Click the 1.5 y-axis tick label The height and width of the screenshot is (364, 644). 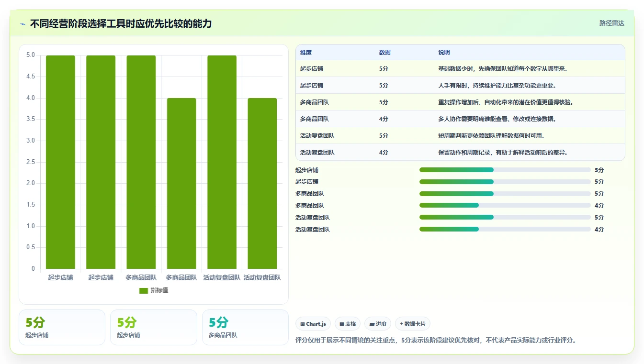(x=31, y=205)
